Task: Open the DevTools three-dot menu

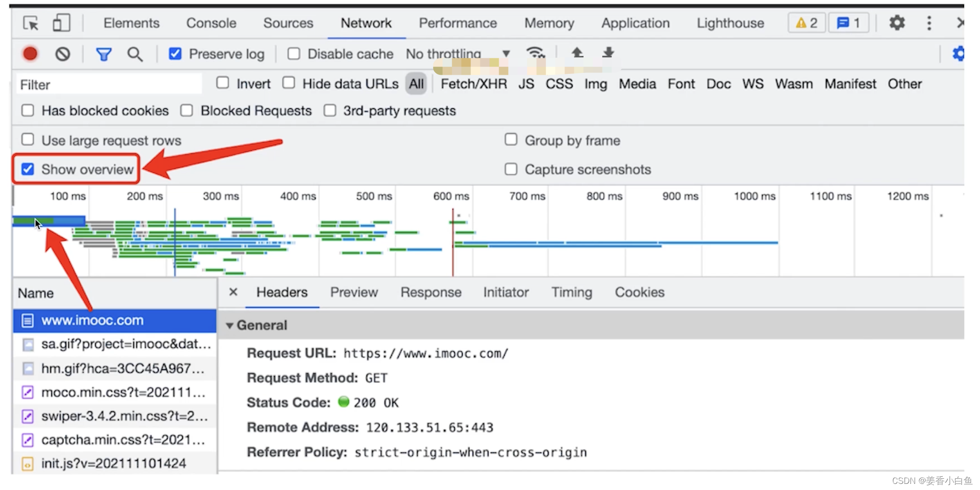Action: (929, 23)
